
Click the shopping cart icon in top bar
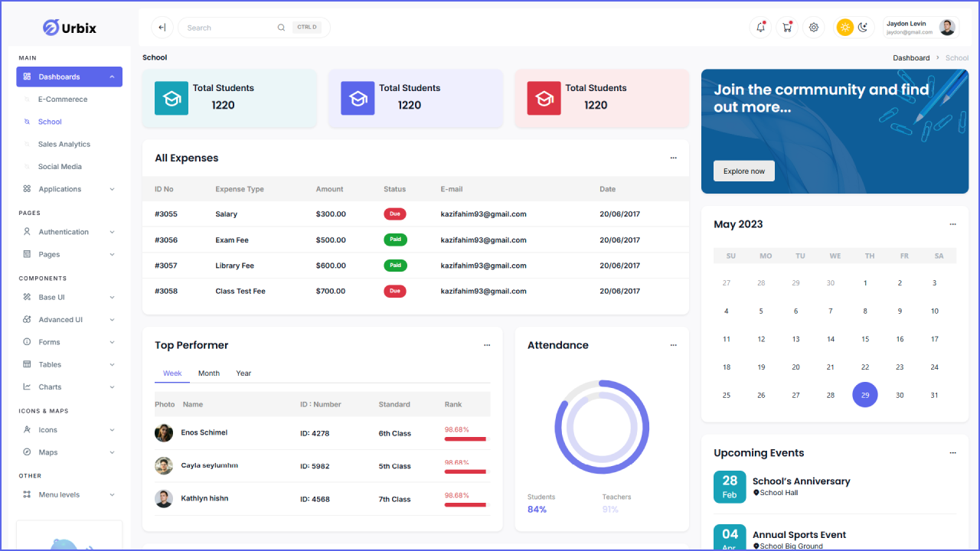(787, 27)
